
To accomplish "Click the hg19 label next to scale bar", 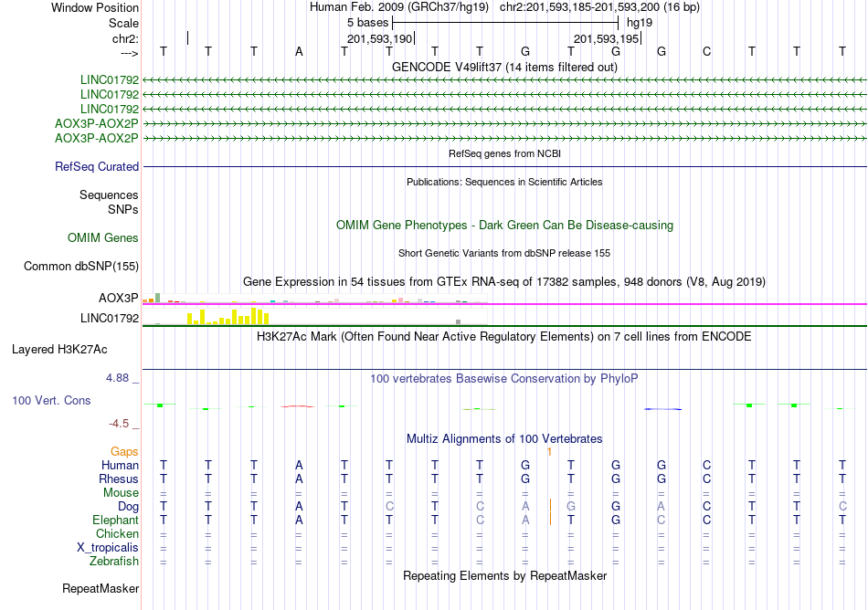I will point(640,23).
